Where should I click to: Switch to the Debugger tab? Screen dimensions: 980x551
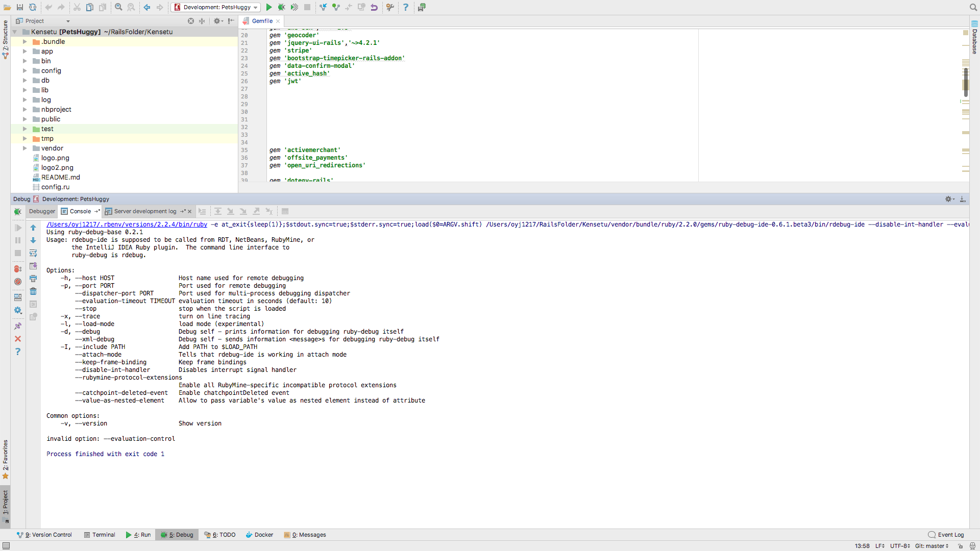42,211
